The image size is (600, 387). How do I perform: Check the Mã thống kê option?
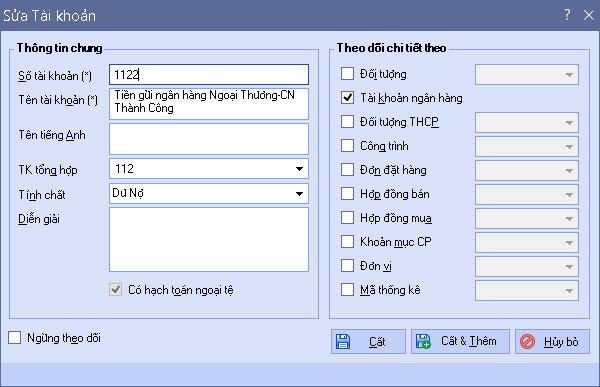347,290
